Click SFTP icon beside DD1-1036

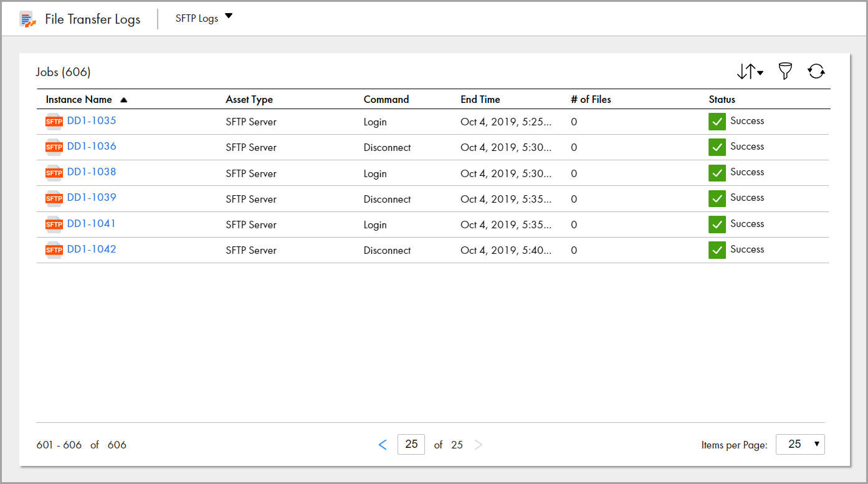coord(54,147)
